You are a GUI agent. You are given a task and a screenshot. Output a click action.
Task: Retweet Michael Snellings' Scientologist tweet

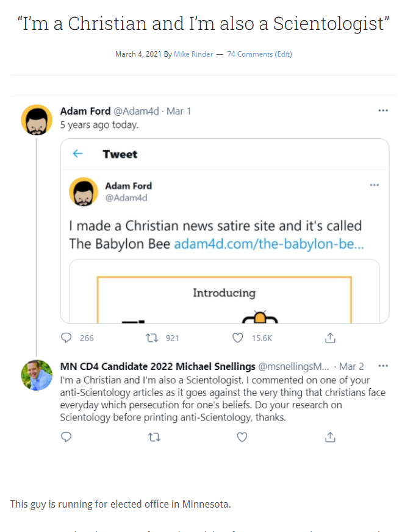point(154,437)
